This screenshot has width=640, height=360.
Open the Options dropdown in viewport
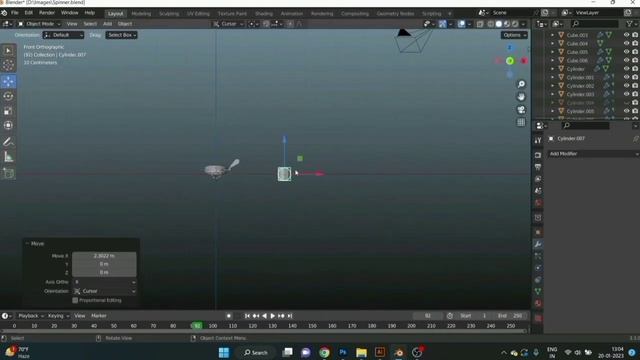click(514, 35)
